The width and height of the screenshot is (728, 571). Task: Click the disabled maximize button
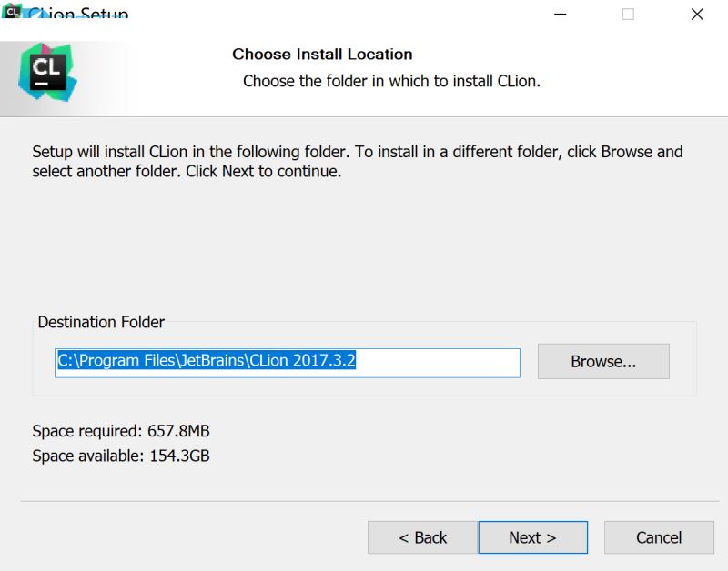[628, 15]
